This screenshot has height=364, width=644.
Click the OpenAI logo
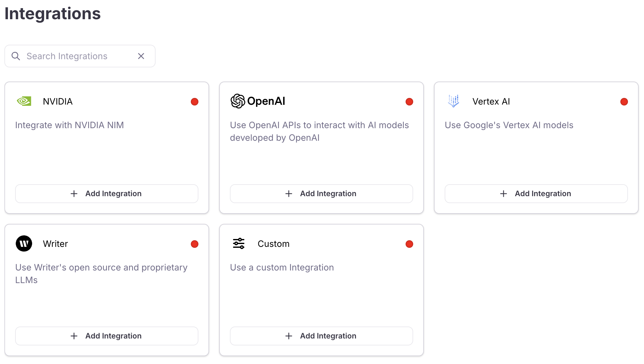pyautogui.click(x=258, y=101)
